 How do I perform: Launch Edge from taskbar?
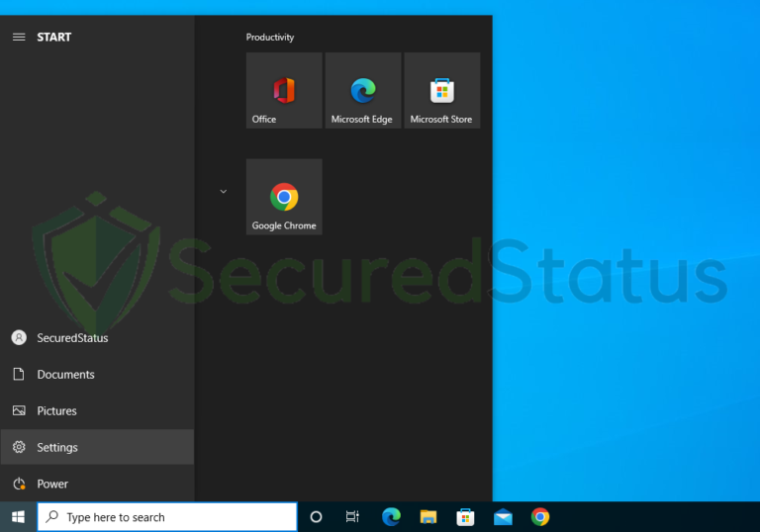(x=391, y=517)
